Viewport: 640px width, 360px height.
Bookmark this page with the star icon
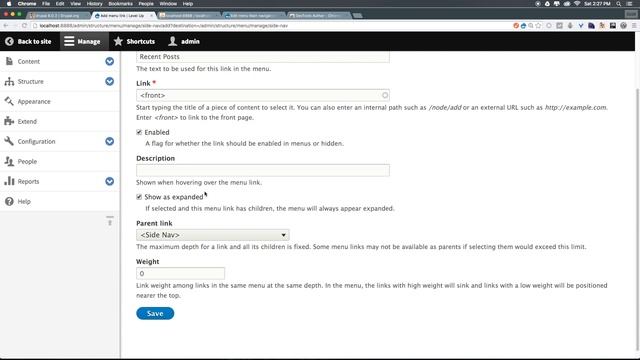(x=538, y=25)
